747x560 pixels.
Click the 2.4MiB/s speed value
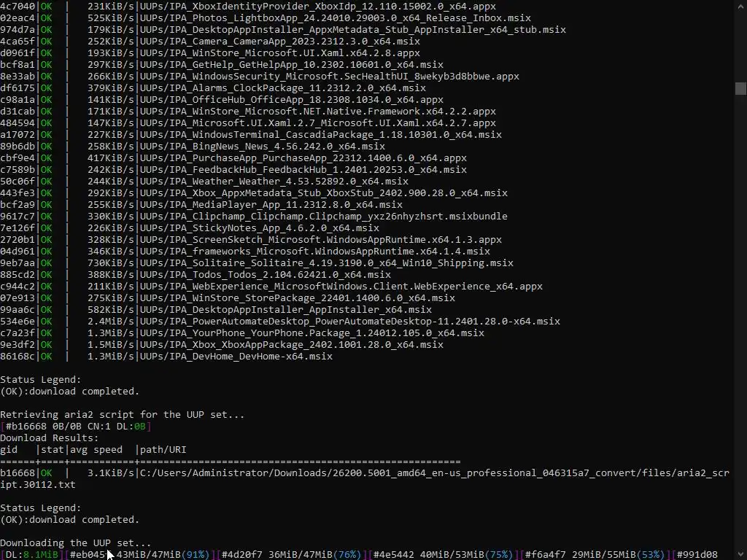[x=111, y=322]
